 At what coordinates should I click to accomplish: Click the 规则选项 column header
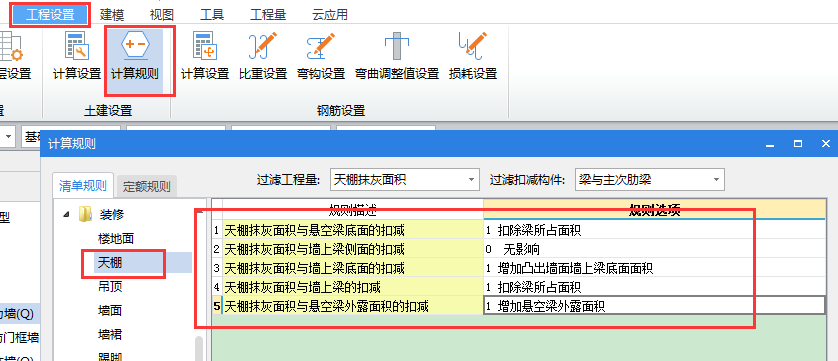pos(654,210)
